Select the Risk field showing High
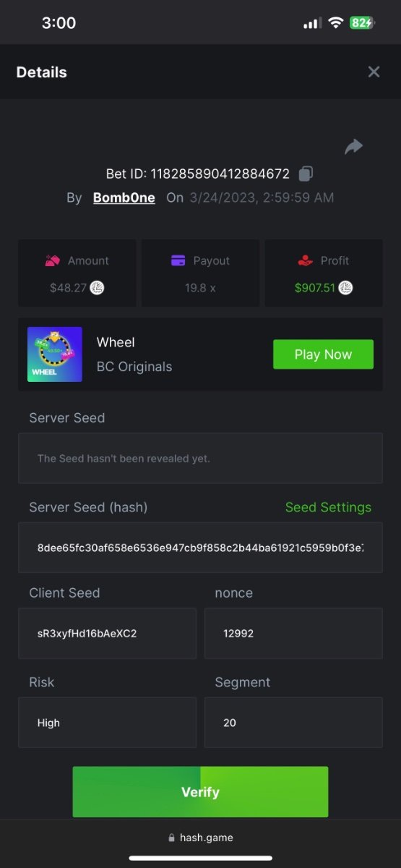This screenshot has height=868, width=401. 107,723
